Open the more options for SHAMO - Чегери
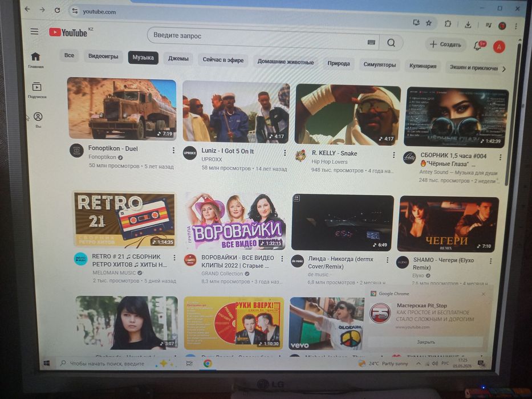This screenshot has height=399, width=532. (490, 261)
